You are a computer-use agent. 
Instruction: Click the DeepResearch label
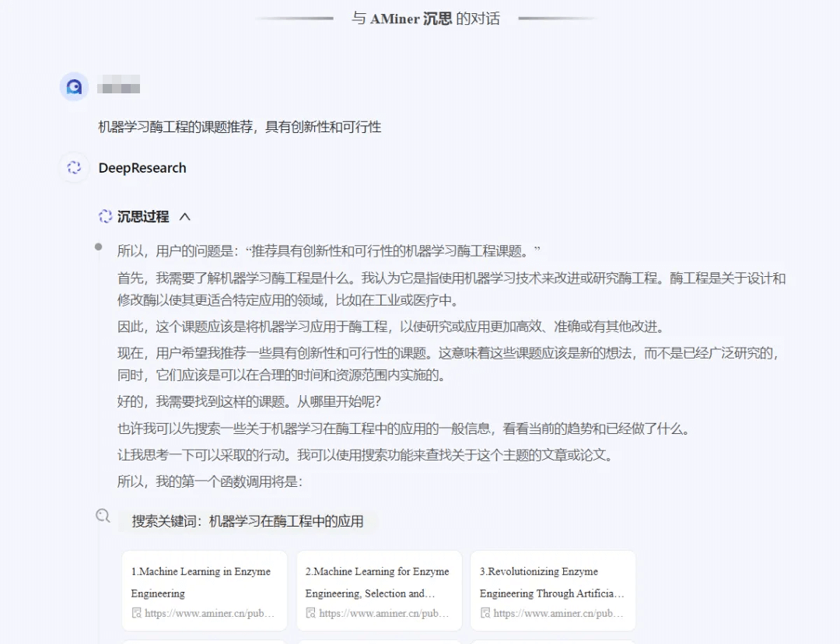[142, 168]
